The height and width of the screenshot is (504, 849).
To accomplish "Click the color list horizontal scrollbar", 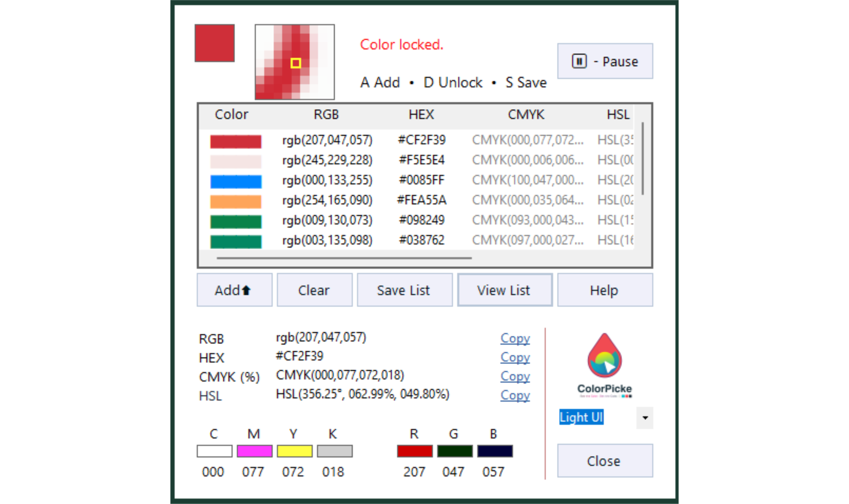I will coord(344,258).
